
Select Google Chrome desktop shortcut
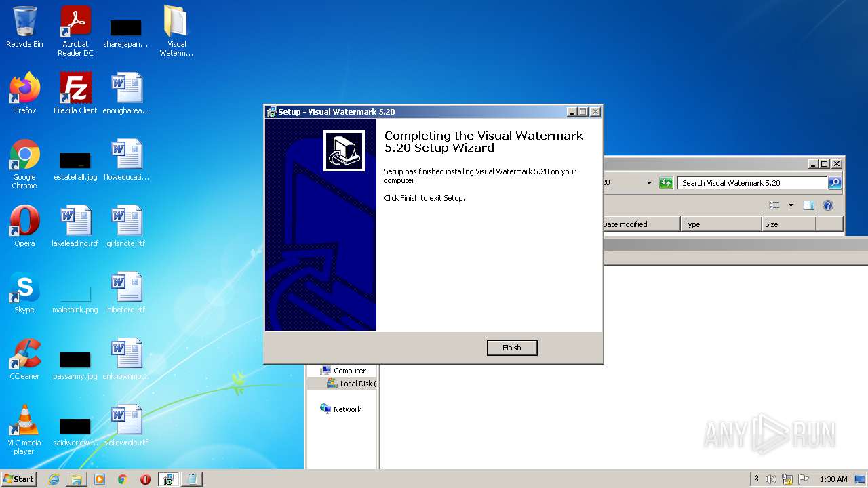24,164
